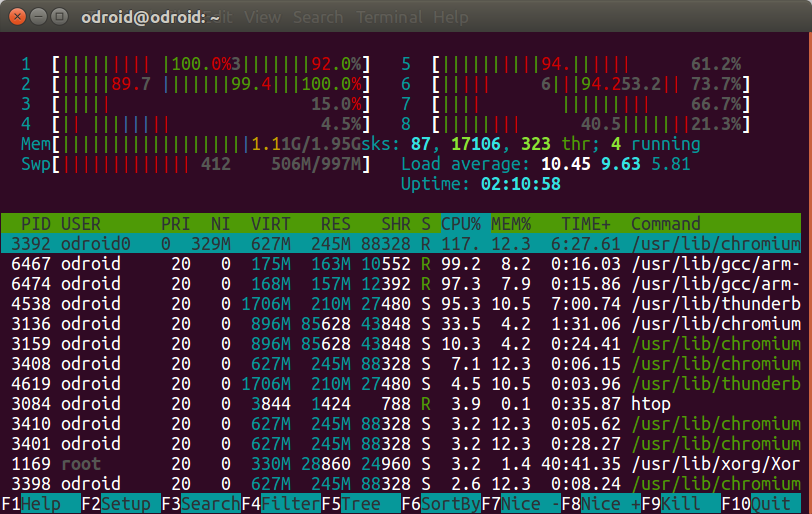Viewport: 812px width, 514px height.
Task: Click the NI column header
Action: tap(221, 224)
